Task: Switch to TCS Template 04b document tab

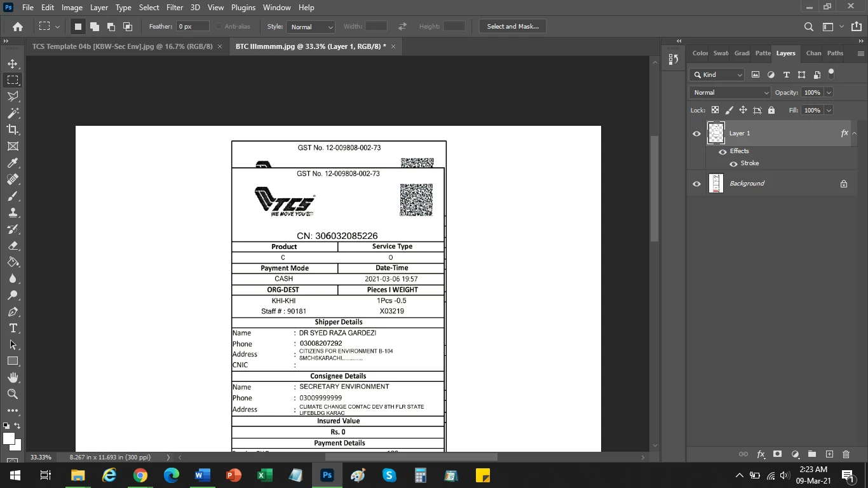Action: (122, 46)
